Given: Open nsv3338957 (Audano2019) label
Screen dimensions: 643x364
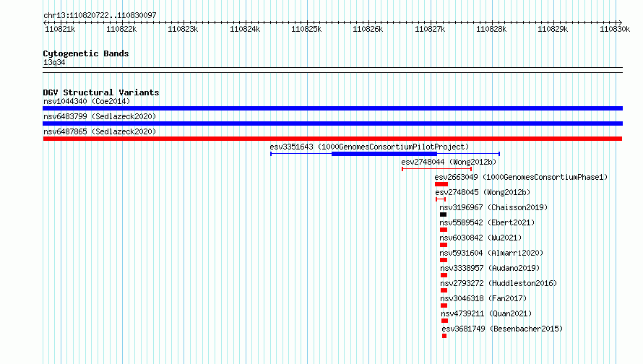Looking at the screenshot, I should click(x=490, y=268).
